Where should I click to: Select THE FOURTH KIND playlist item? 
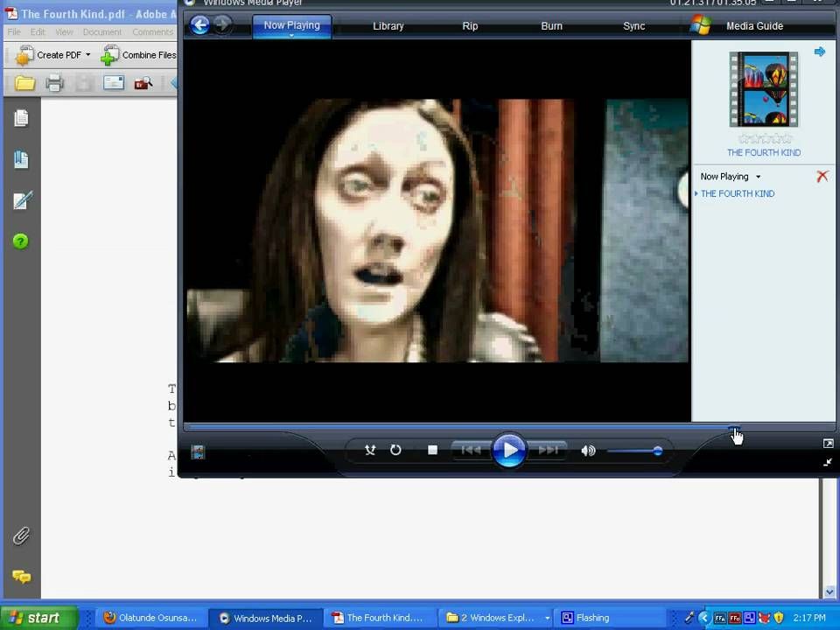[737, 193]
